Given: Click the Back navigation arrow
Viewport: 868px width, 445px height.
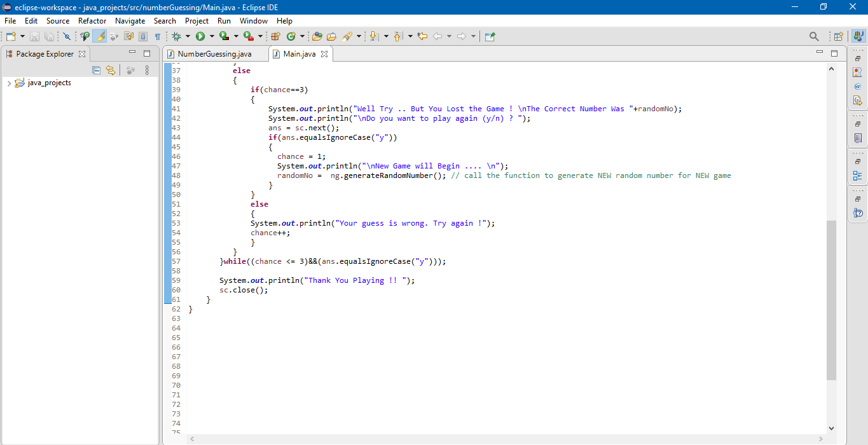Looking at the screenshot, I should coord(437,36).
